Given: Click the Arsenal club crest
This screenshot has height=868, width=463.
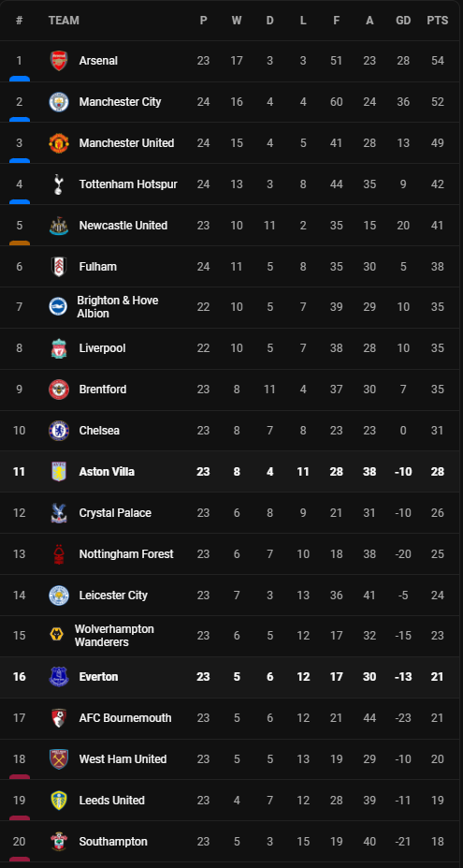Looking at the screenshot, I should click(x=59, y=61).
